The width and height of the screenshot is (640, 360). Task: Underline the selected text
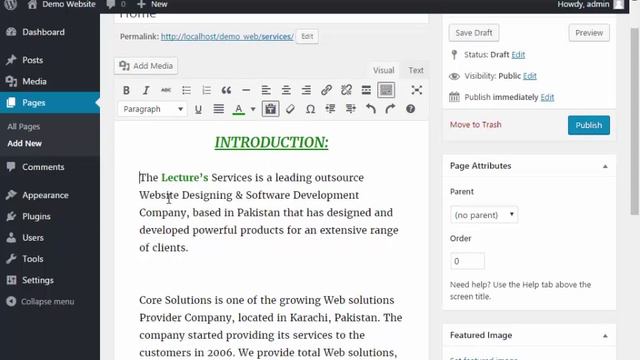point(198,109)
